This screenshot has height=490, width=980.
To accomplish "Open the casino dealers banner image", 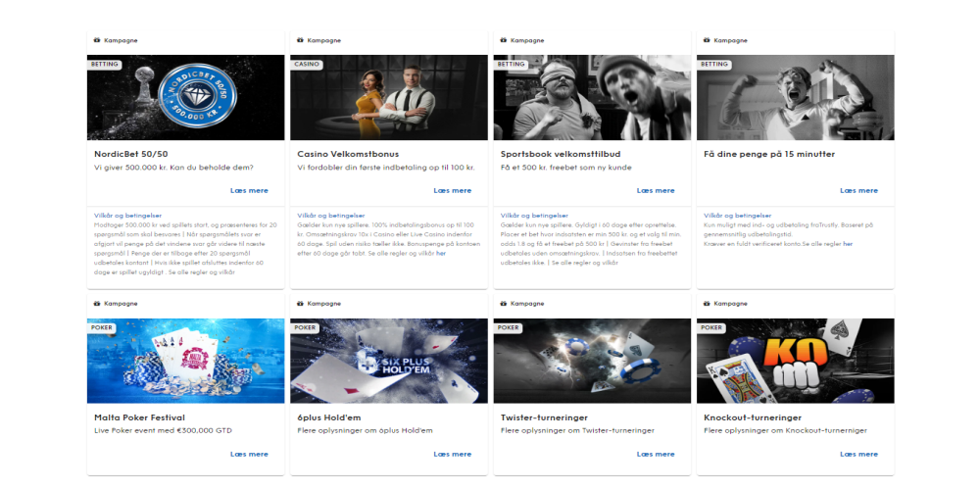I will tap(389, 97).
